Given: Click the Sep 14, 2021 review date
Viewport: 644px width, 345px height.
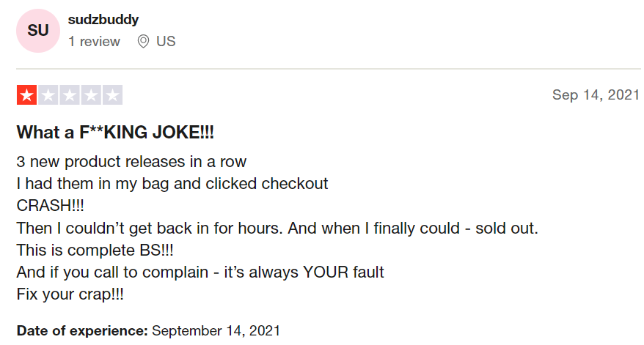Looking at the screenshot, I should pos(596,94).
